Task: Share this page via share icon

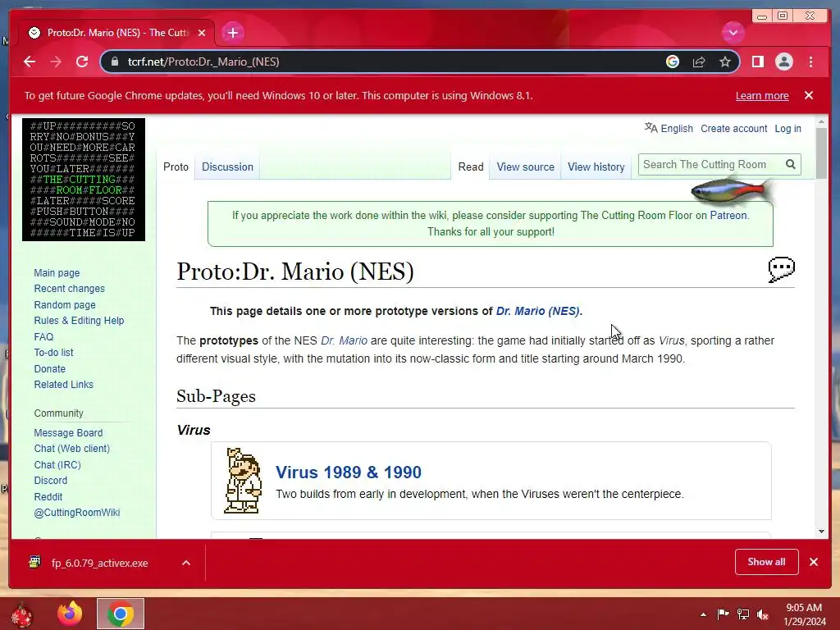Action: click(699, 62)
